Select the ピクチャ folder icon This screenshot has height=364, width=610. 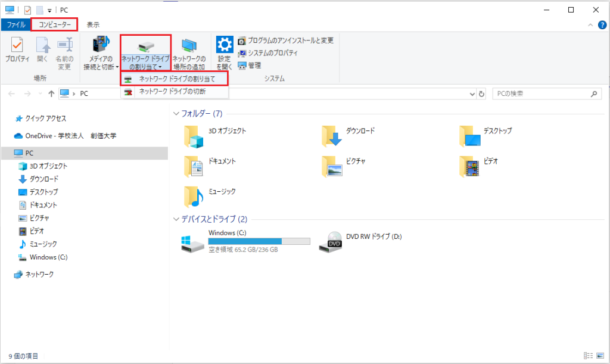[x=331, y=166]
